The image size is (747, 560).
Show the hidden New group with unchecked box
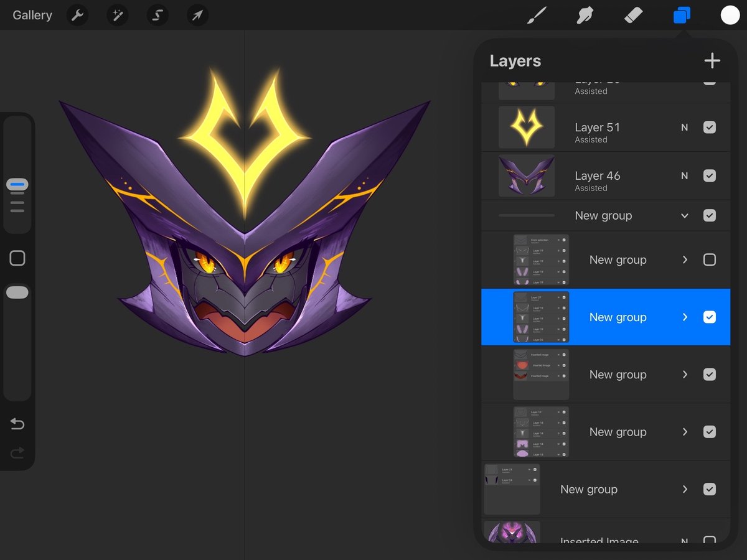(709, 259)
